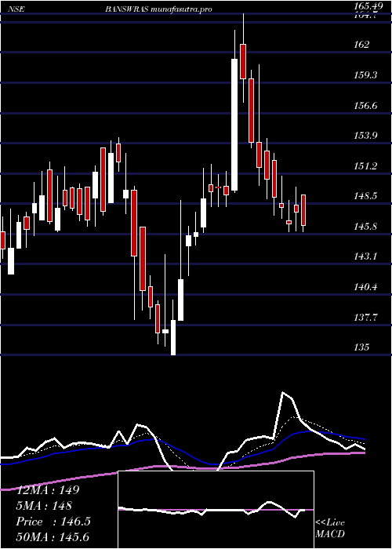Image resolution: width=392 pixels, height=549 pixels.
Task: Click the tallest white candlestick near 162
Action: (234, 125)
